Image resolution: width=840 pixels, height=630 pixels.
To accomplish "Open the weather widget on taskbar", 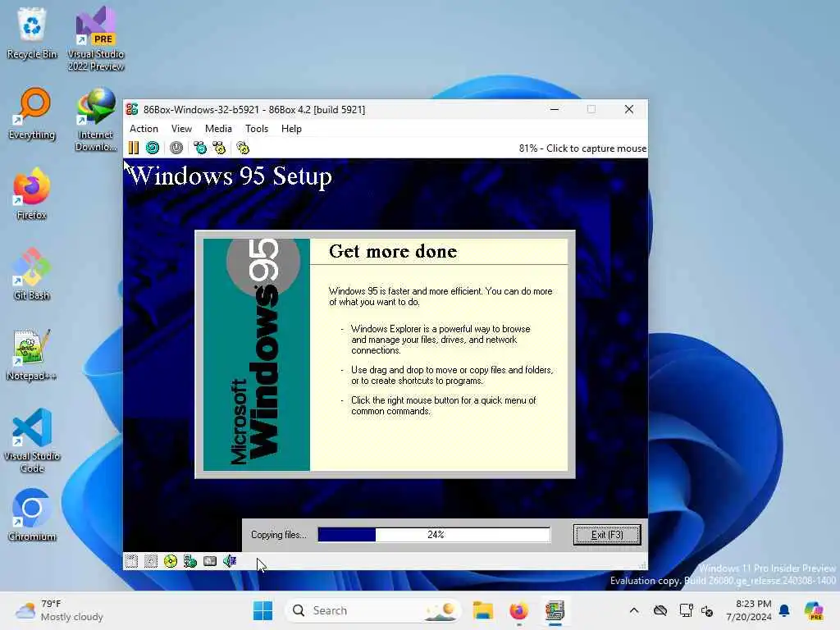I will click(x=59, y=610).
